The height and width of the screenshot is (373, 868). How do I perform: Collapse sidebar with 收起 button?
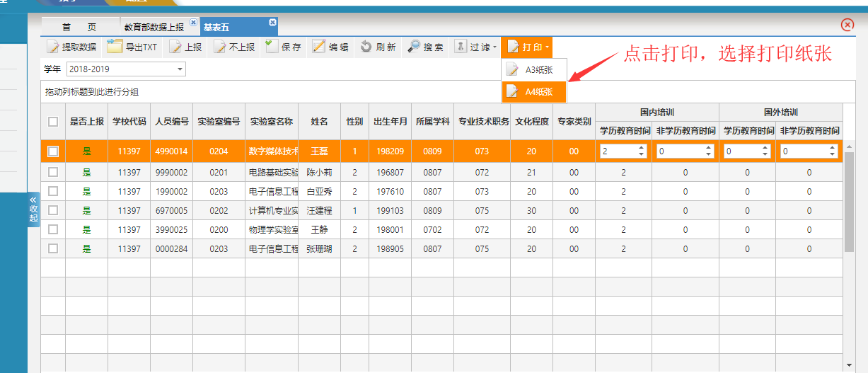point(33,210)
